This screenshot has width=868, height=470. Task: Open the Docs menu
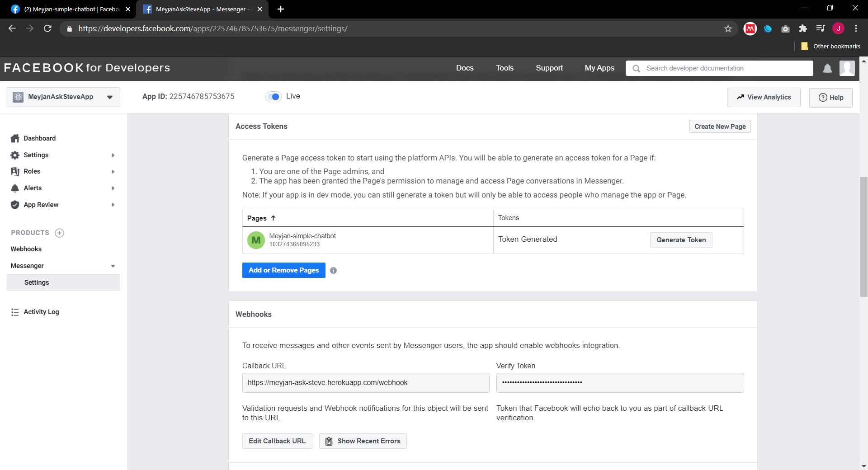[x=465, y=68]
